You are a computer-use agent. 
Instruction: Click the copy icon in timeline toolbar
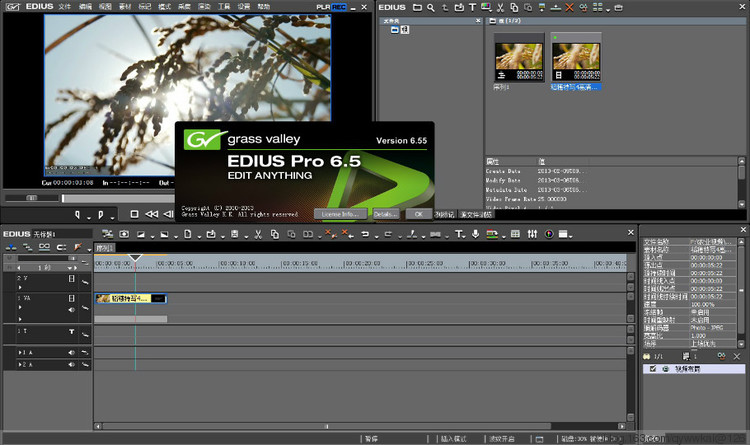coord(272,234)
